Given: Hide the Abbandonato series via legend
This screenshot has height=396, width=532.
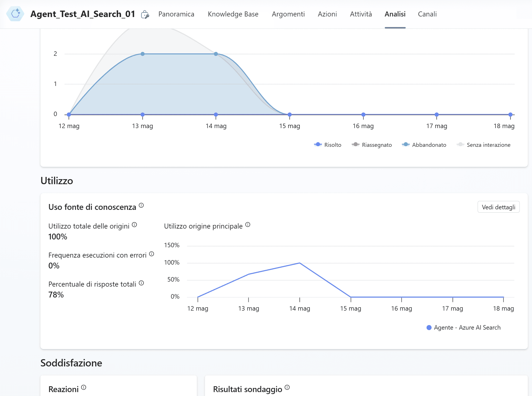Looking at the screenshot, I should 424,145.
